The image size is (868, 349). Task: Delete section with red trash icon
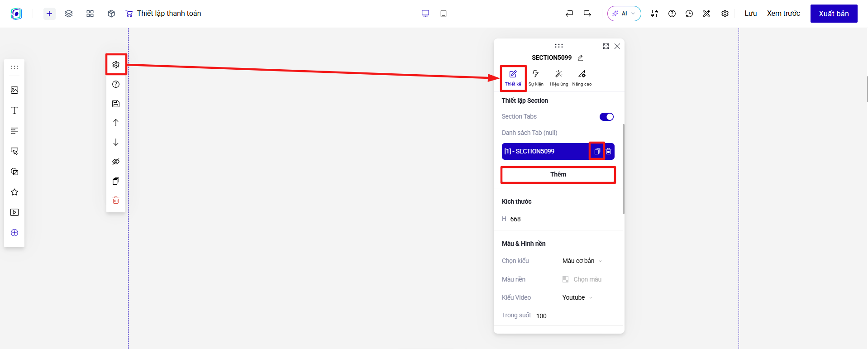(116, 200)
